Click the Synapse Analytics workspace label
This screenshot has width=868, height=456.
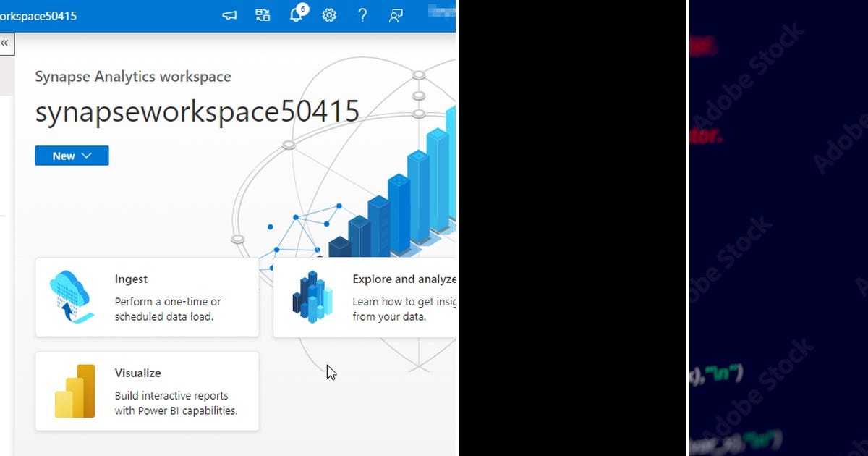(132, 76)
